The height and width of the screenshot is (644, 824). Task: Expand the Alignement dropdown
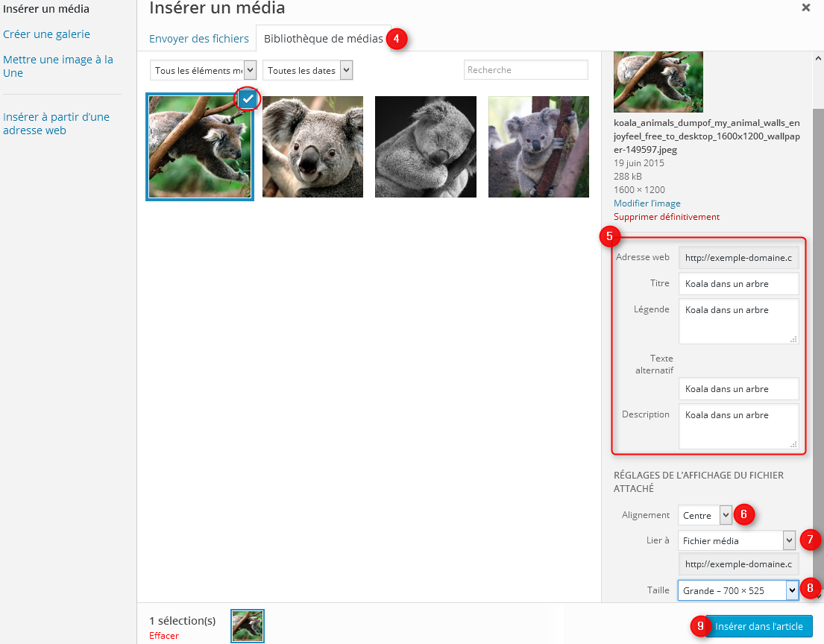(x=705, y=515)
